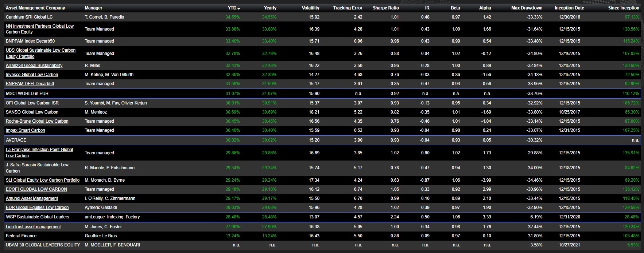Click manager R. Mannle, P. Fritschmann
The width and height of the screenshot is (644, 253).
109,168
